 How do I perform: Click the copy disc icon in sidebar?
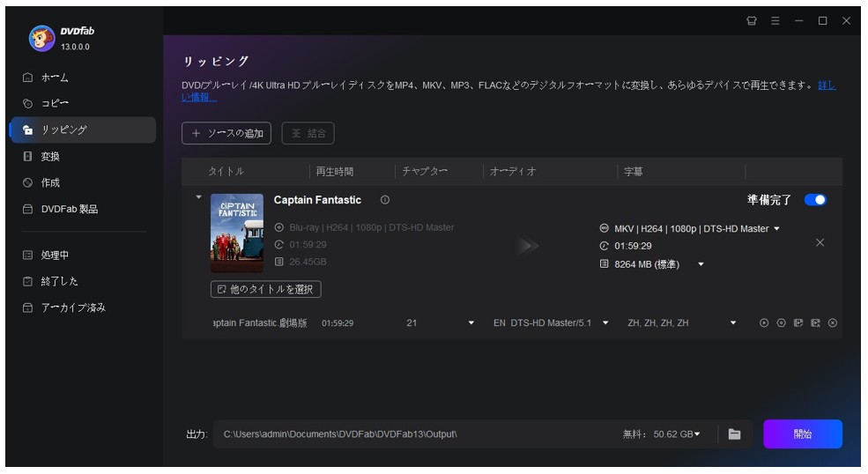click(27, 104)
